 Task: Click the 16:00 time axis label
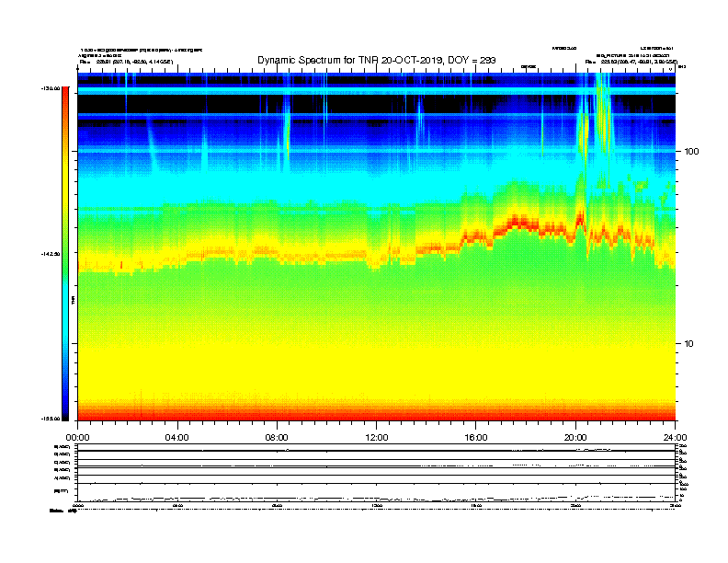click(x=476, y=438)
